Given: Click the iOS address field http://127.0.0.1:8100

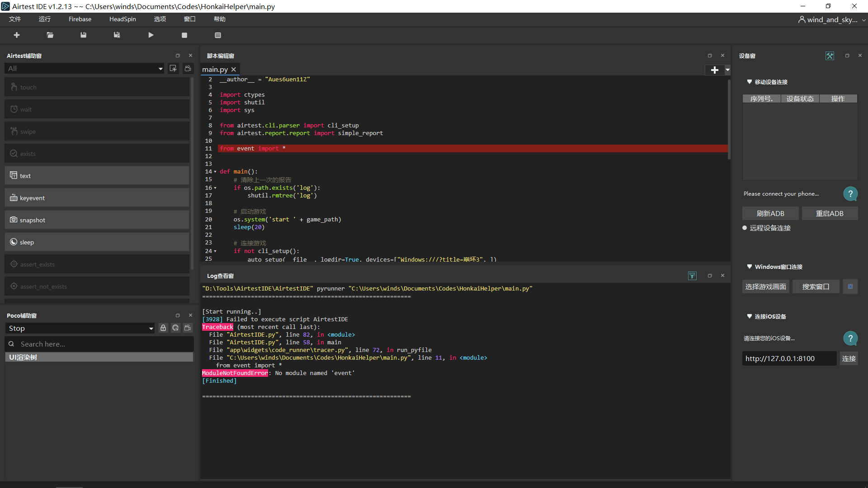Looking at the screenshot, I should [789, 358].
